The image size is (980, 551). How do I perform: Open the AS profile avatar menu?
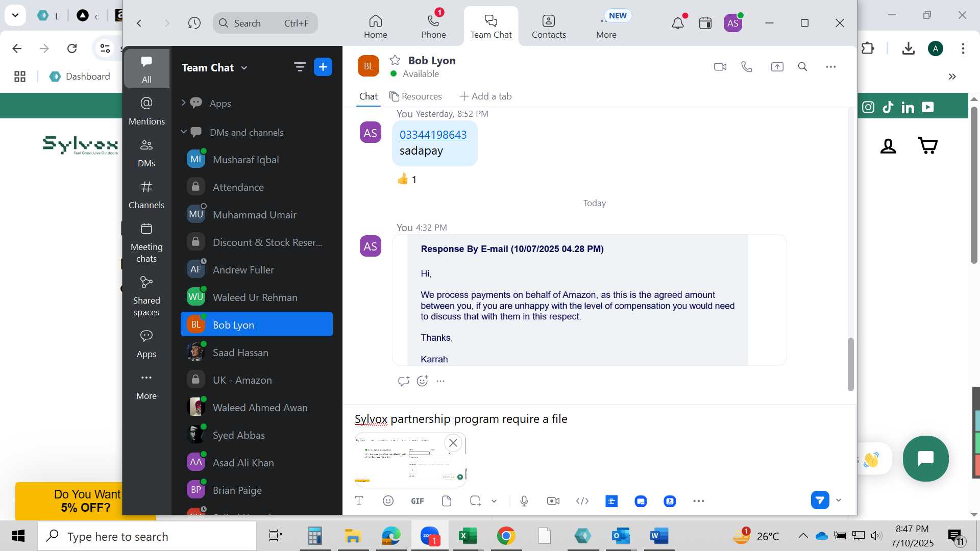[x=733, y=23]
